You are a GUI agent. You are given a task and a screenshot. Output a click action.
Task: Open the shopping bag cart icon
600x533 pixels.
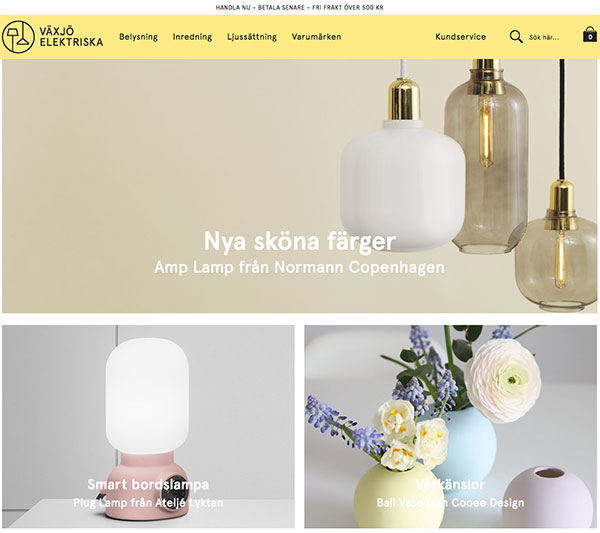pos(590,35)
